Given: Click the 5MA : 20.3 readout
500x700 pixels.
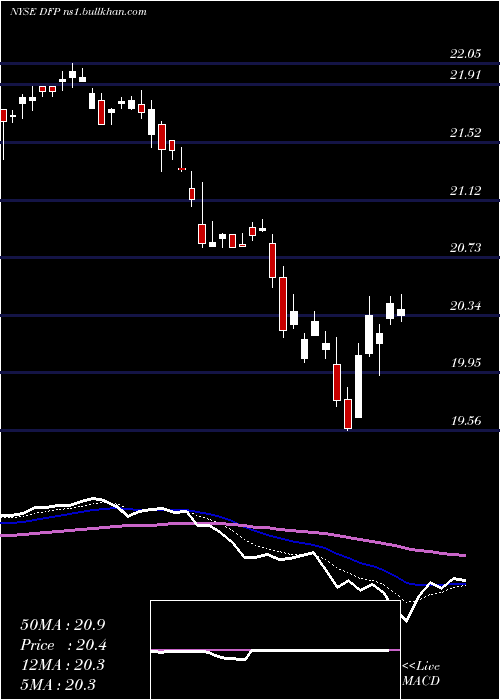Looking at the screenshot, I should pyautogui.click(x=58, y=684).
